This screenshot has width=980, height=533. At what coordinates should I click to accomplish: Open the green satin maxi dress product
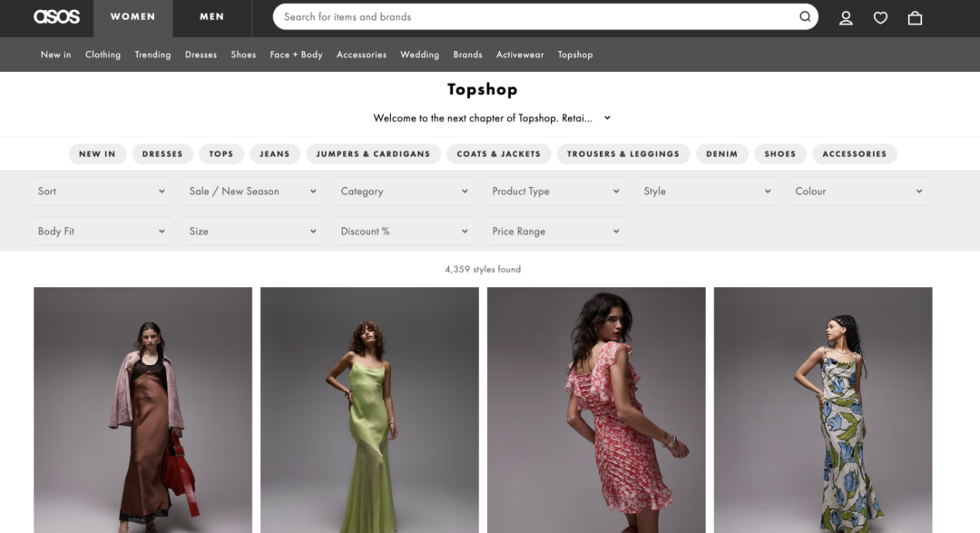pos(369,410)
